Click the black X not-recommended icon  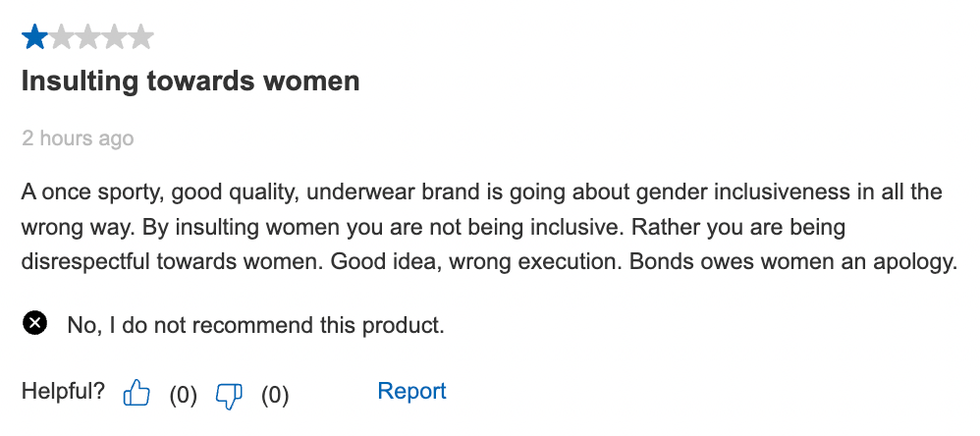pyautogui.click(x=35, y=324)
